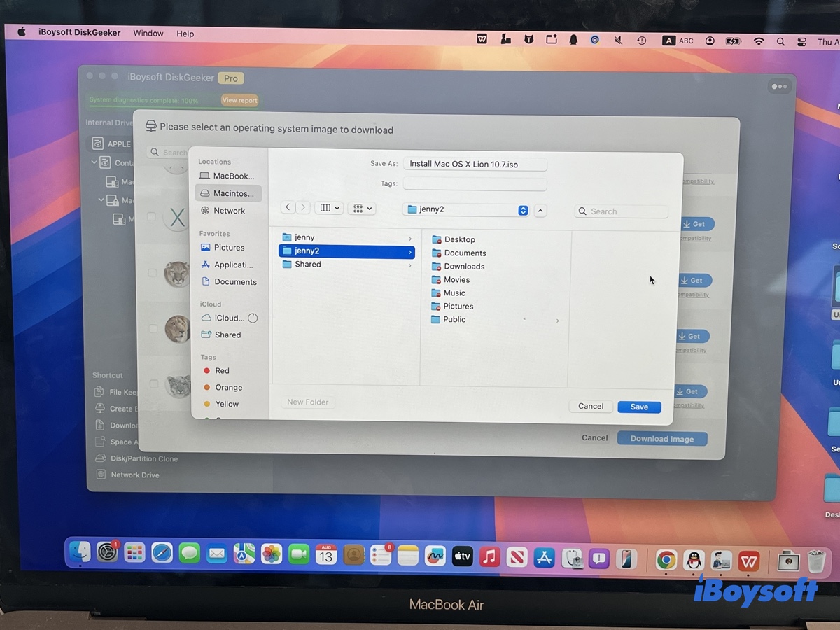Open the Window menu
840x630 pixels.
pyautogui.click(x=148, y=33)
